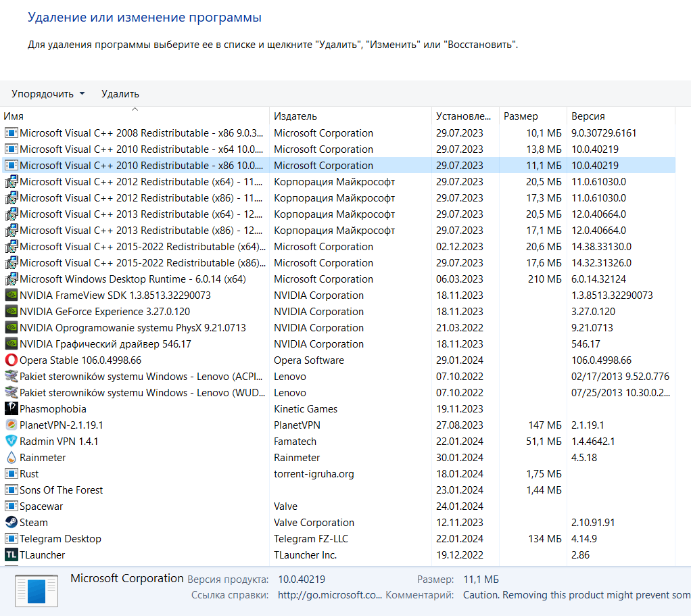
Task: Select the Spacewar entry name
Action: click(x=41, y=506)
